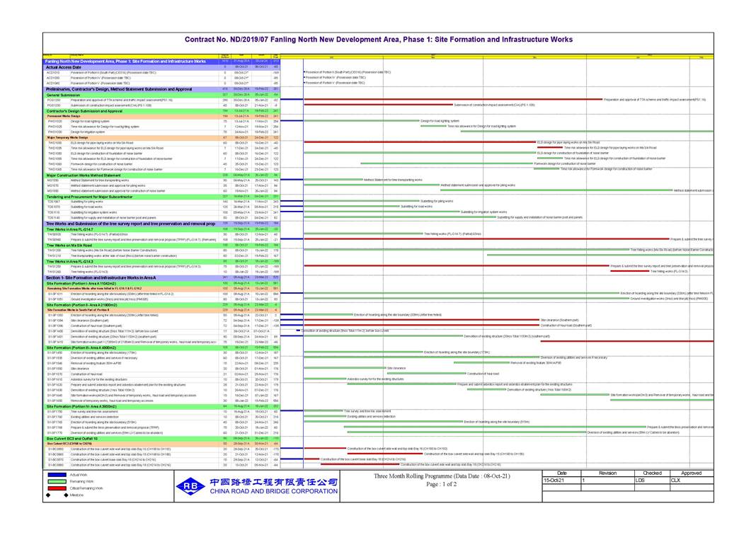The width and height of the screenshot is (756, 535).
Task: Click 'Tree survey and tree risk assessment' table row
Action: [x=161, y=412]
